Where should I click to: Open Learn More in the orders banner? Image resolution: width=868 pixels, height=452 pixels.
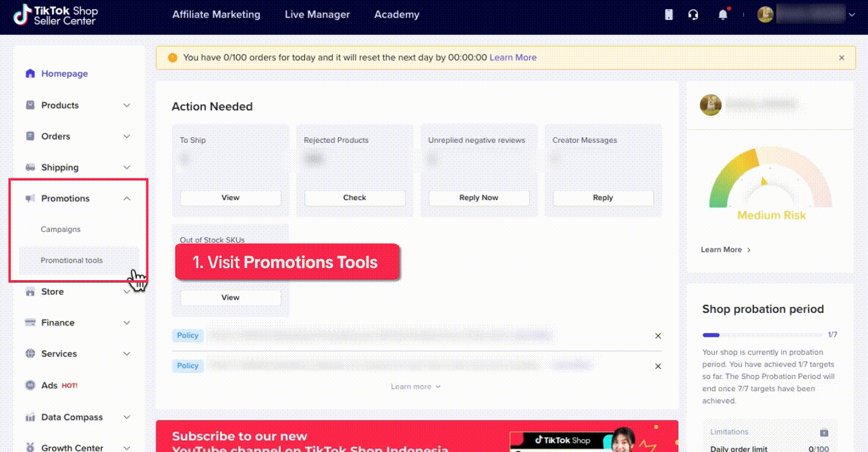click(x=513, y=57)
